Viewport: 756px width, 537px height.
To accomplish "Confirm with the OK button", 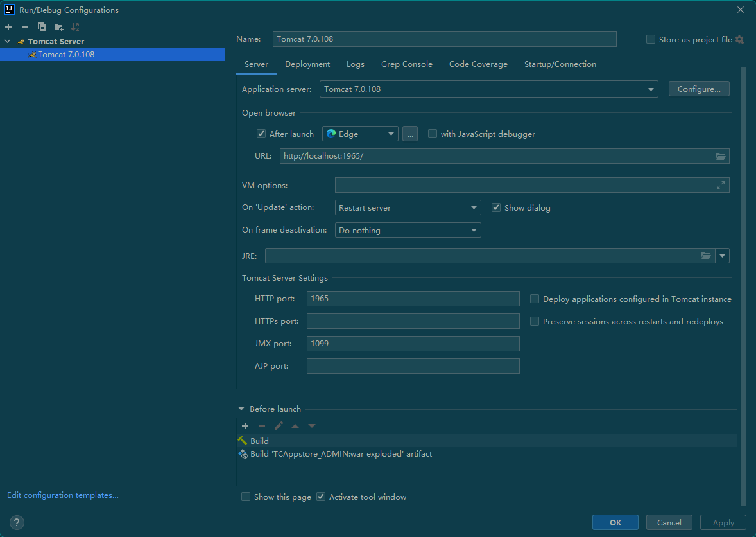I will tap(615, 522).
